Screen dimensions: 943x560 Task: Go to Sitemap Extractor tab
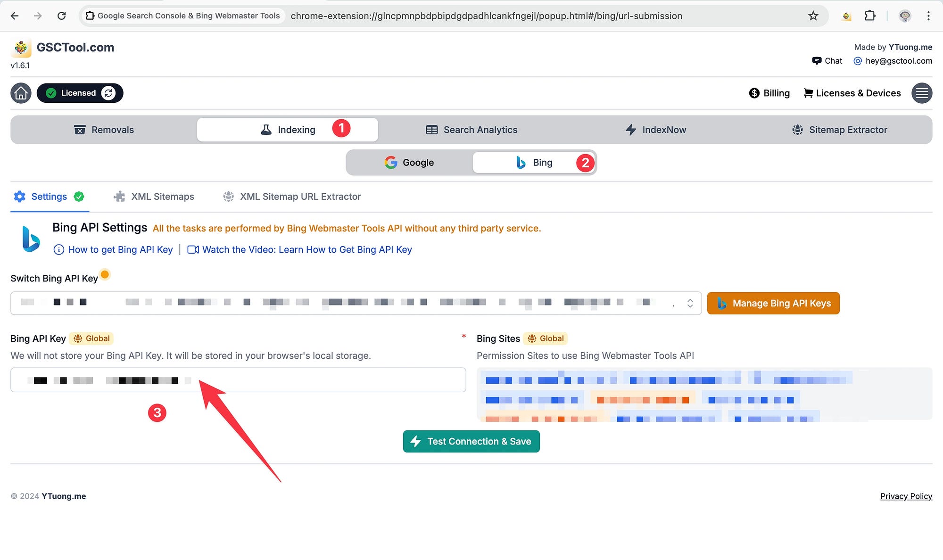pyautogui.click(x=840, y=130)
